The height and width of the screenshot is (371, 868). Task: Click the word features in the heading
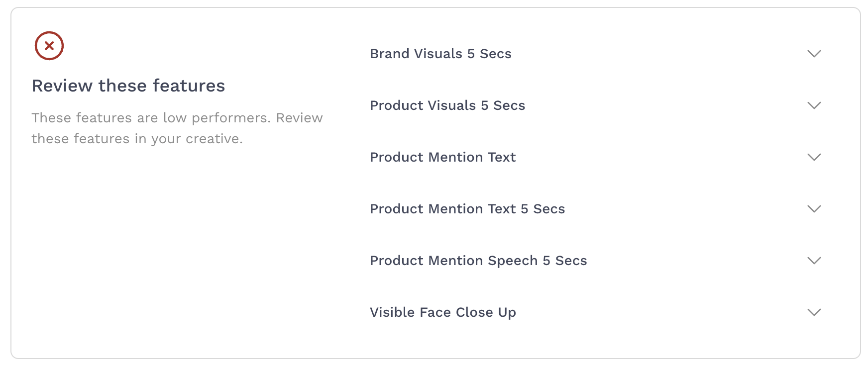click(x=189, y=86)
